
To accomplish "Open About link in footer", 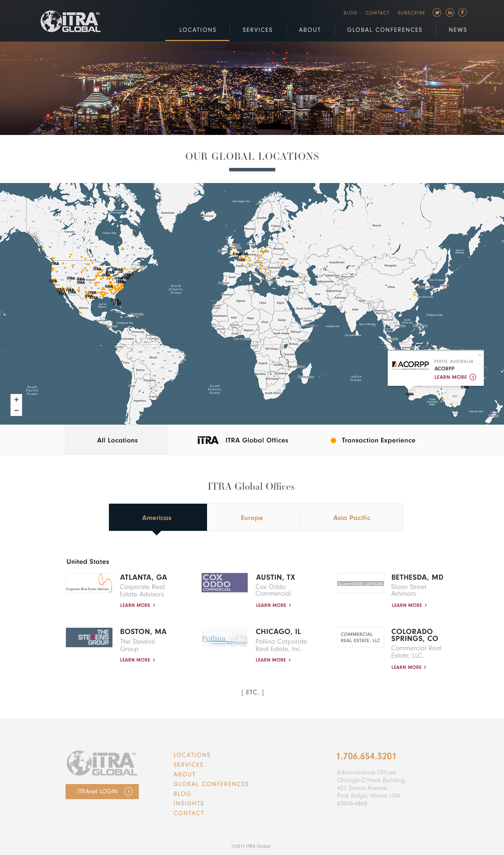I will pos(185,774).
